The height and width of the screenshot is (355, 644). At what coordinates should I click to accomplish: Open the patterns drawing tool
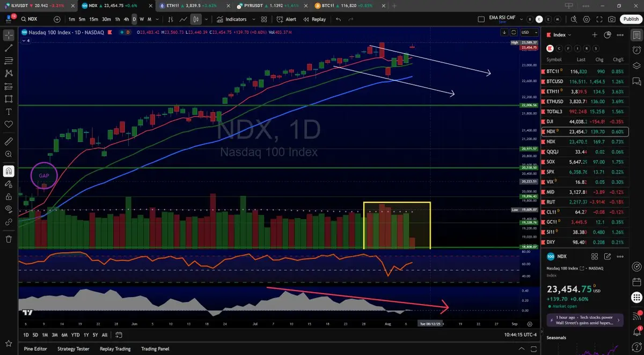(x=9, y=74)
